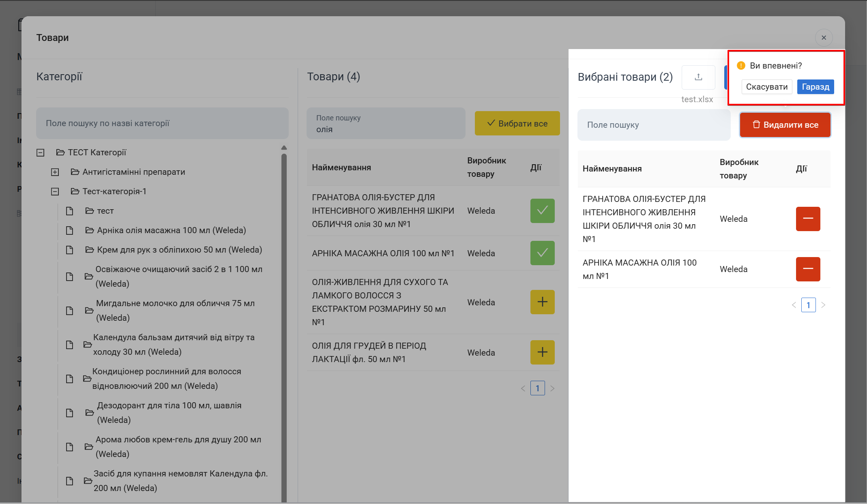The image size is (867, 504).
Task: Collapse the ТЕСТ Категорії tree node
Action: (x=41, y=153)
